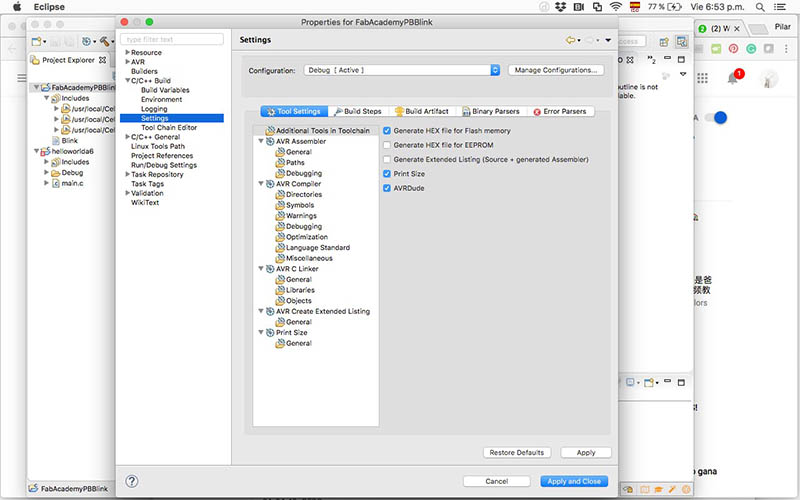
Task: Click the blue gear build-configuration icon in Eclipse toolbar
Action: point(87,41)
